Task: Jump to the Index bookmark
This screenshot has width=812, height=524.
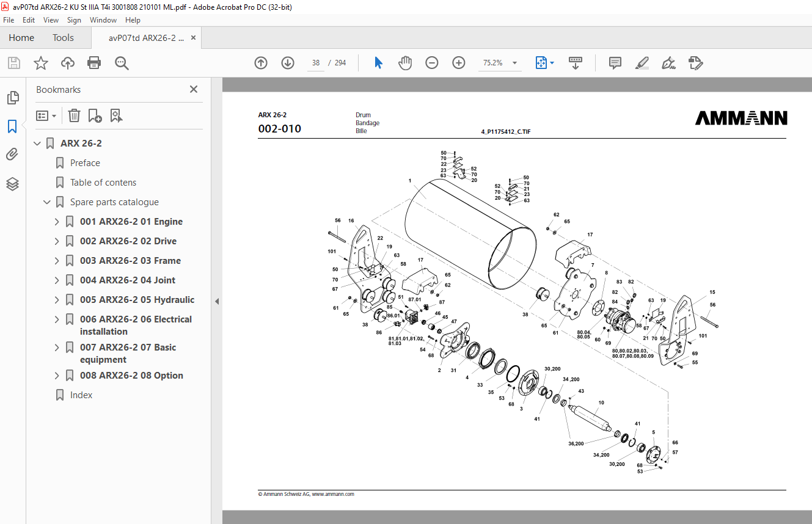Action: click(x=81, y=395)
